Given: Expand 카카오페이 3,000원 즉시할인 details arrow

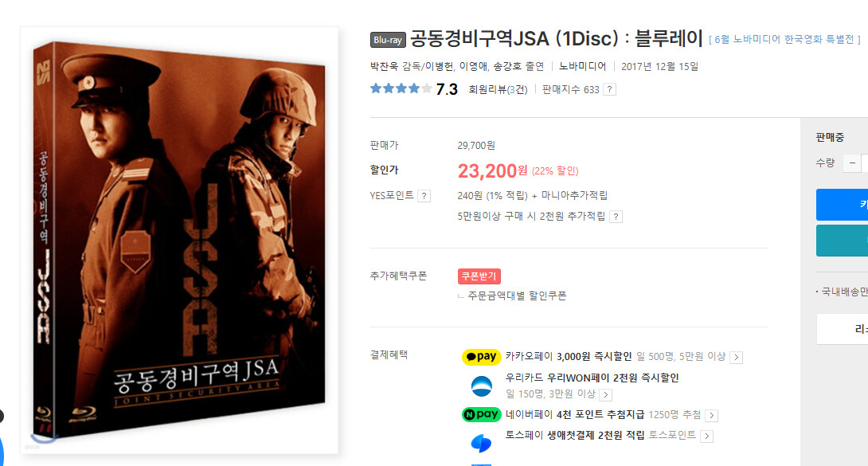Looking at the screenshot, I should click(737, 358).
